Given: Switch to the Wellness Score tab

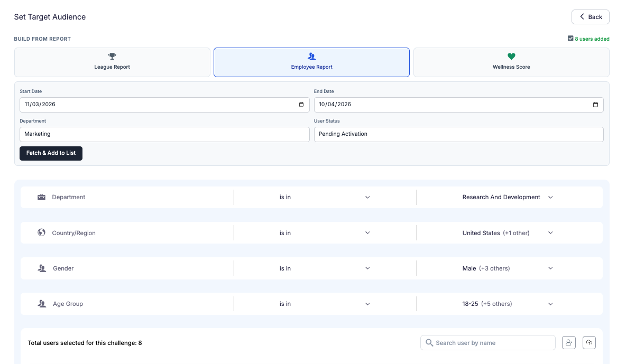Looking at the screenshot, I should [x=511, y=62].
